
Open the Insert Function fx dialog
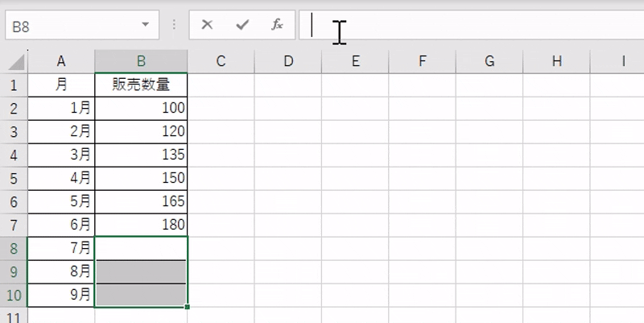(277, 25)
